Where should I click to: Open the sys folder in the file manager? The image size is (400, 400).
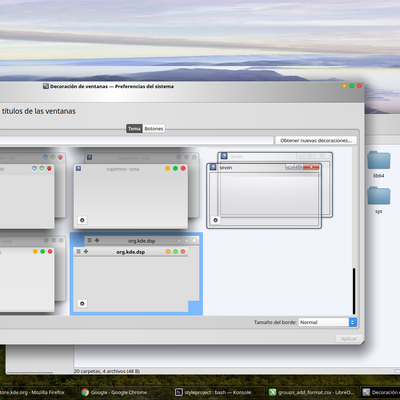379,200
